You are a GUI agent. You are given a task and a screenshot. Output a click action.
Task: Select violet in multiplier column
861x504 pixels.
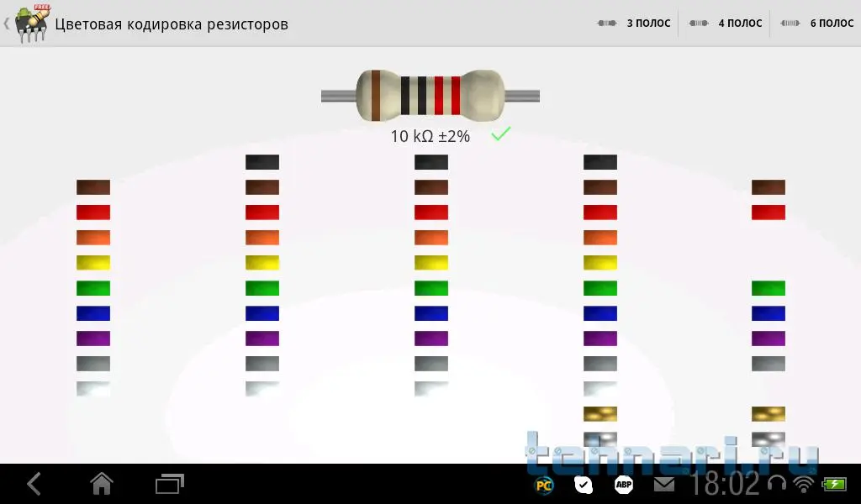coord(600,339)
